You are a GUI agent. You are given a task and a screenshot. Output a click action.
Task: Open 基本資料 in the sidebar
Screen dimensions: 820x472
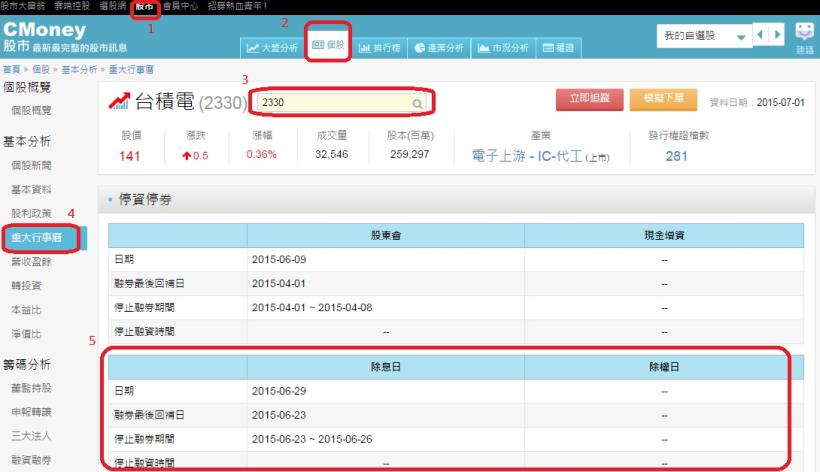click(x=31, y=189)
